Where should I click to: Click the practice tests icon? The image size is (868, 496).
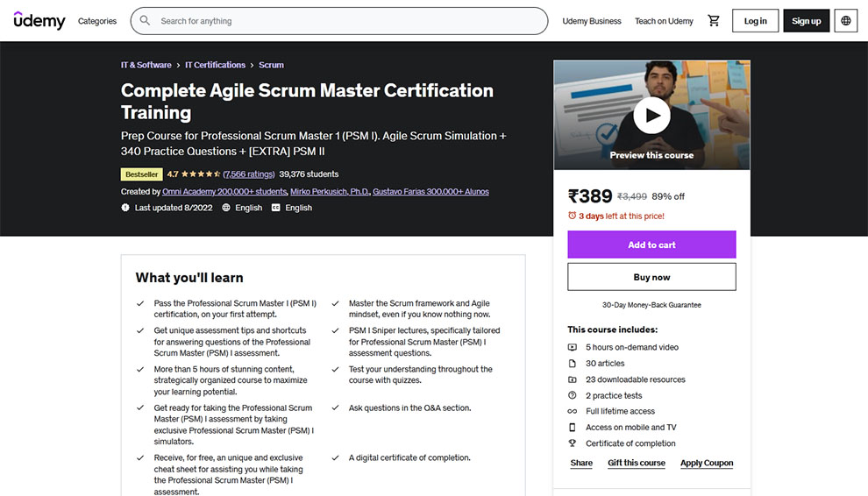tap(573, 395)
